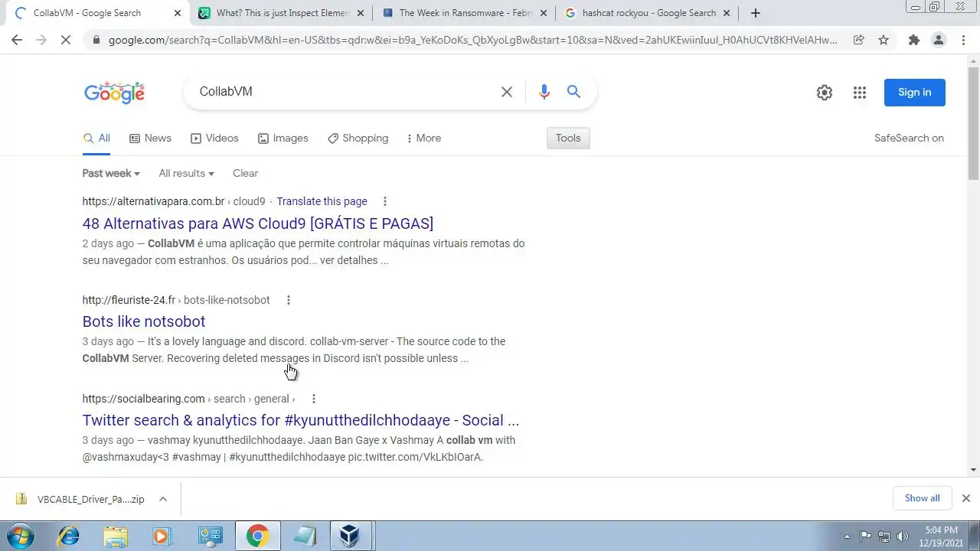
Task: Open VirtualBox cube icon in the taskbar
Action: coord(351,536)
